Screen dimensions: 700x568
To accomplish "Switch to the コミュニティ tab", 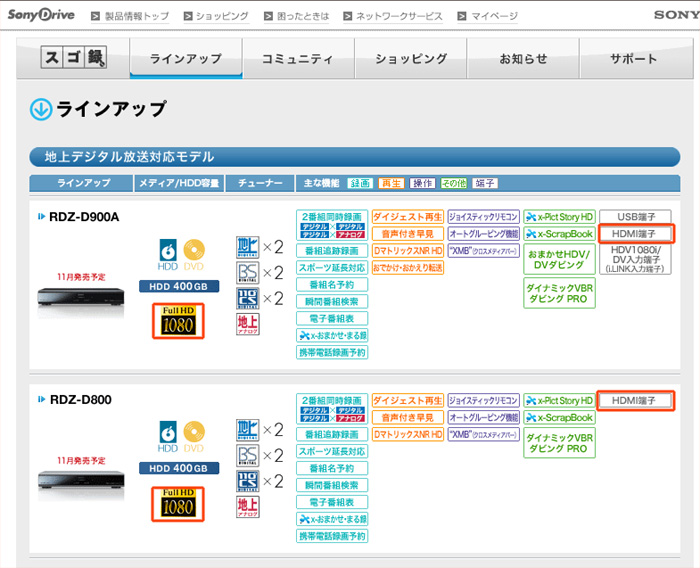I will pos(298,59).
